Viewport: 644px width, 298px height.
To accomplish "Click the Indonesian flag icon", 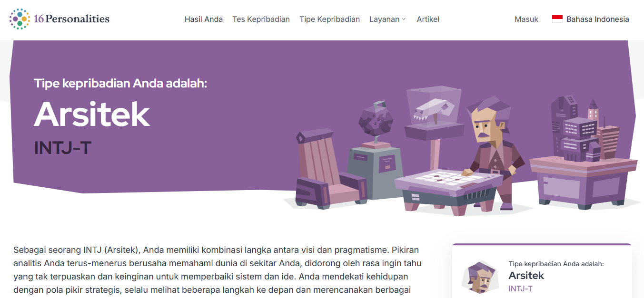I will pyautogui.click(x=557, y=19).
